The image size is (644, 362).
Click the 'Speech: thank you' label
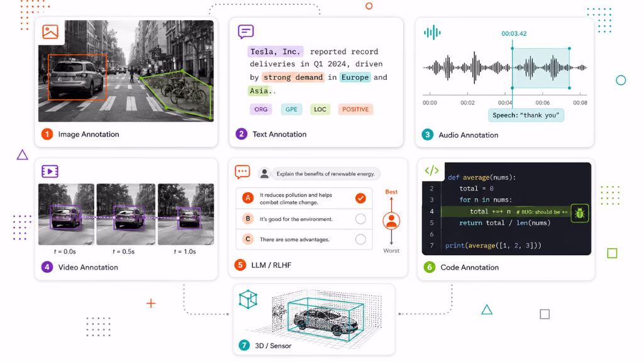point(526,116)
